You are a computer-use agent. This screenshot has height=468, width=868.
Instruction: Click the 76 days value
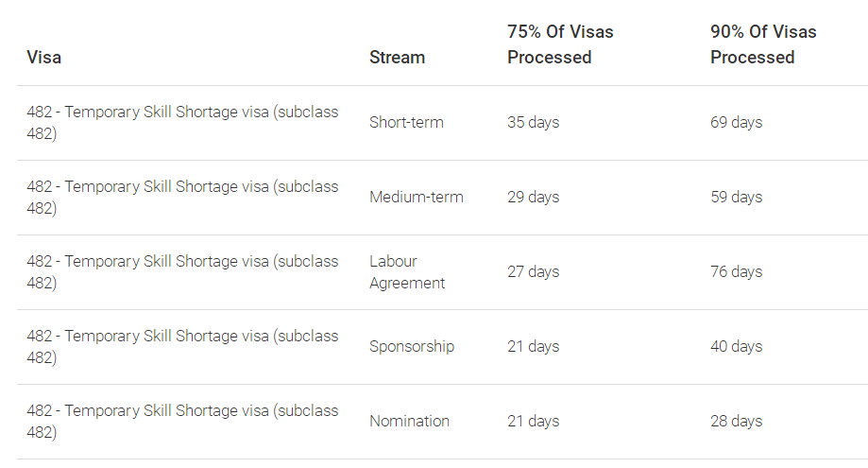tap(737, 272)
